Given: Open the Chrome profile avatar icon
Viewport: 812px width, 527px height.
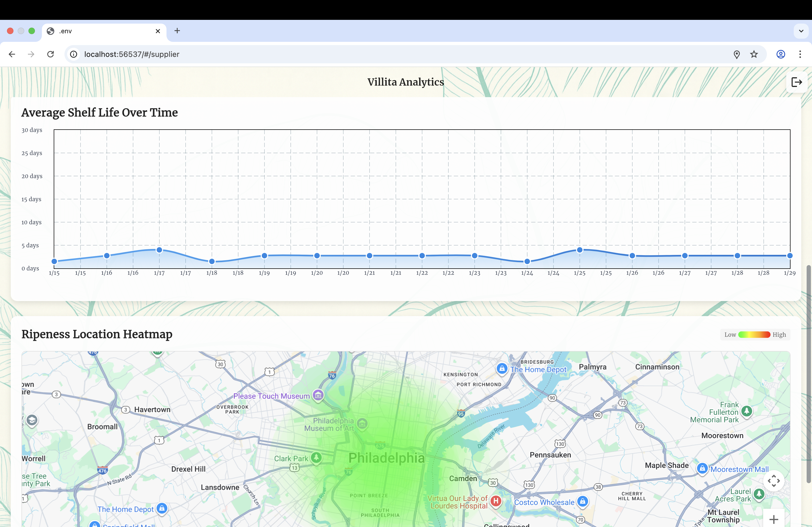Looking at the screenshot, I should (x=781, y=54).
